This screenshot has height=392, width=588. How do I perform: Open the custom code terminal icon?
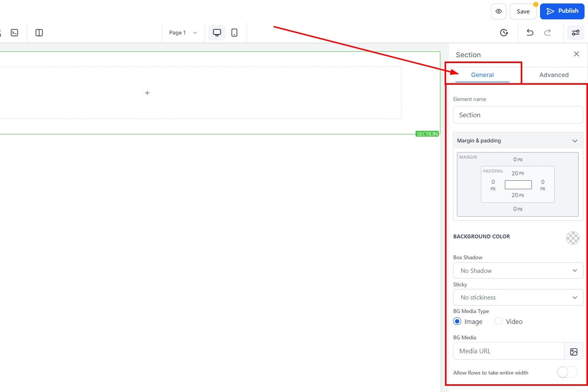[x=14, y=33]
